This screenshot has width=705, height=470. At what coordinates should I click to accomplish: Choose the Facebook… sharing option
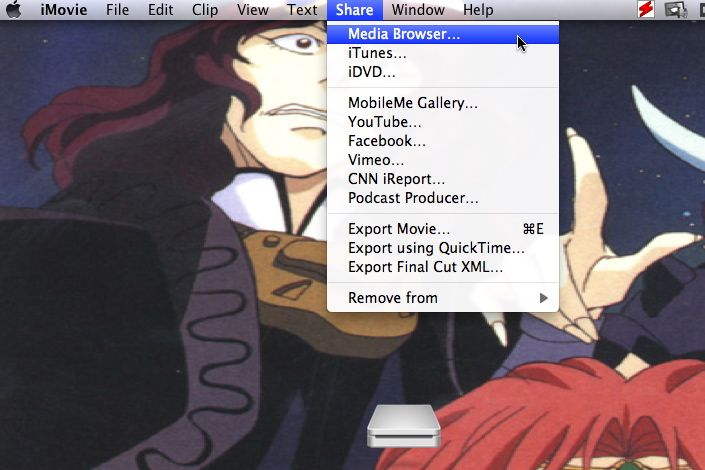pos(443,141)
